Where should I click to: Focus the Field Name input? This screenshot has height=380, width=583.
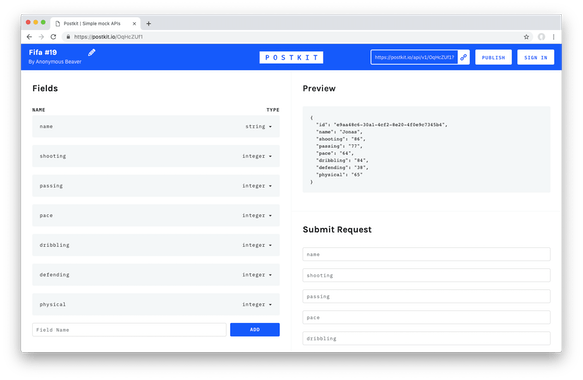pos(129,330)
